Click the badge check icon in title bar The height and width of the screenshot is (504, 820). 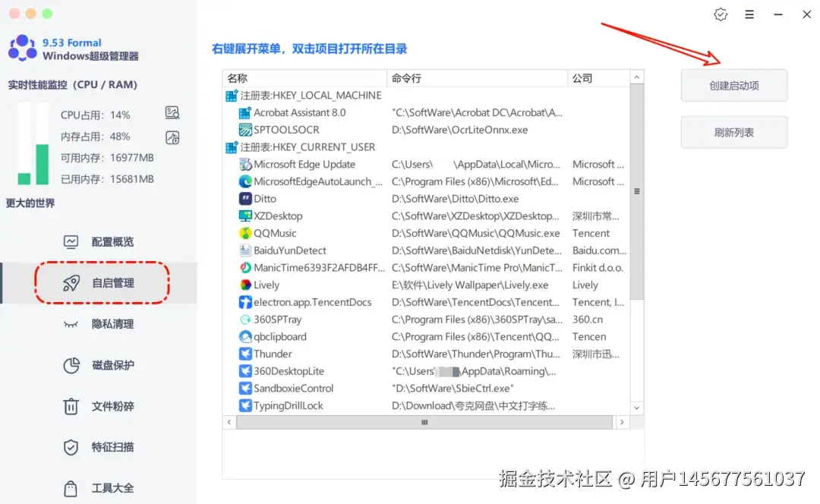pos(721,14)
